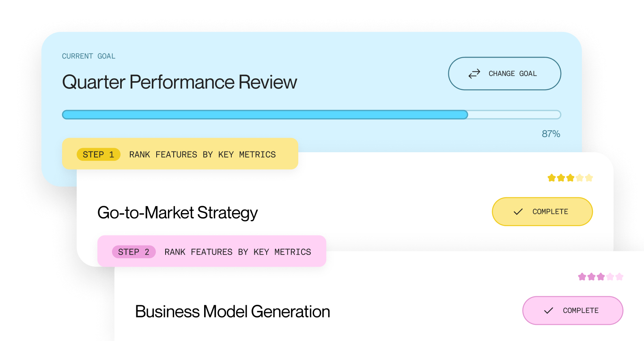Click checkmark icon in Business Model Complete button
Viewport: 644px width, 341px height.
pos(548,311)
